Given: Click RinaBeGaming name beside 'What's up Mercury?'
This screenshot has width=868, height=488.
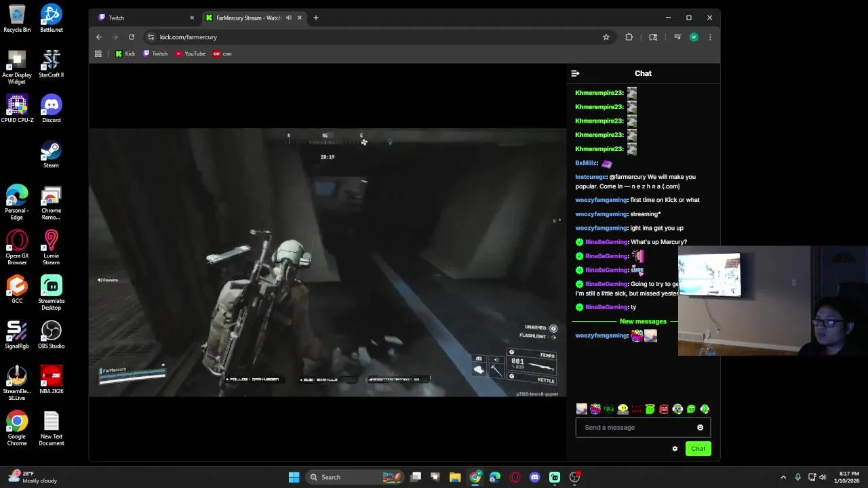Looking at the screenshot, I should coord(606,242).
